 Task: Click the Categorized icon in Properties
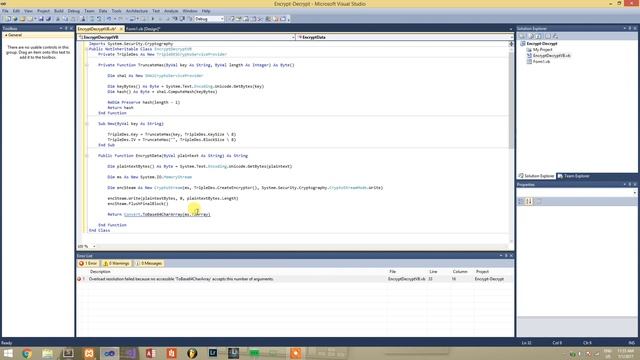(521, 201)
